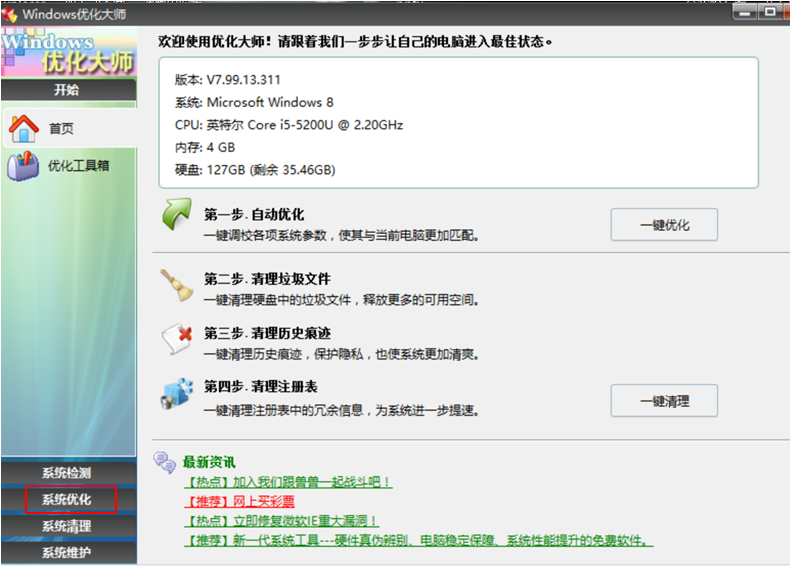Screen dimensions: 791x567
Task: Click the CPU Core i5-5200U line
Action: pyautogui.click(x=289, y=125)
